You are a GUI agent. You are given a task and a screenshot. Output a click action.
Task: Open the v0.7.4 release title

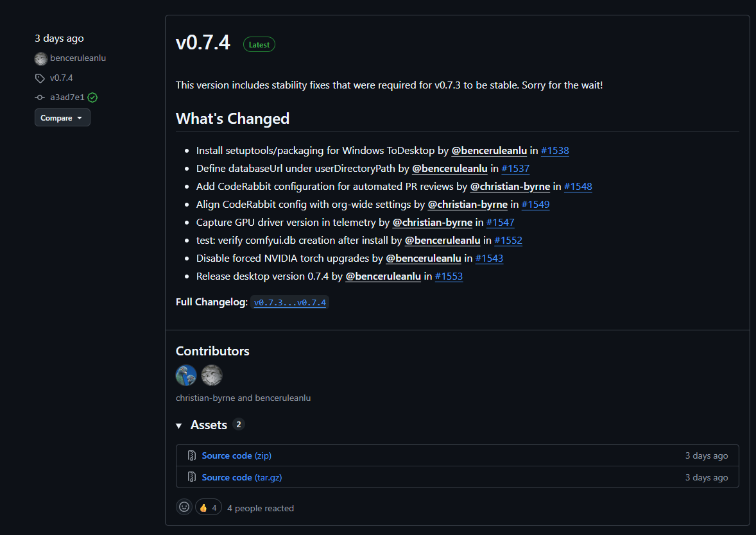point(203,42)
